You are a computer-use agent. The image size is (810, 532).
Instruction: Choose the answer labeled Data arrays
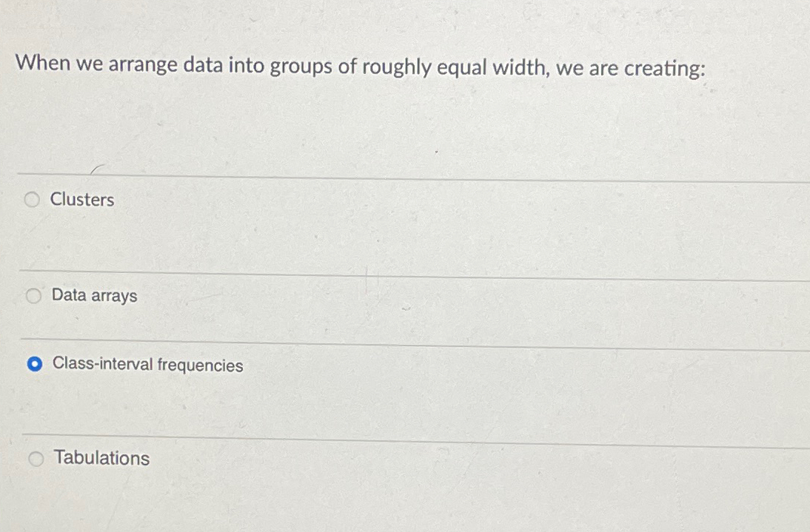(x=94, y=295)
